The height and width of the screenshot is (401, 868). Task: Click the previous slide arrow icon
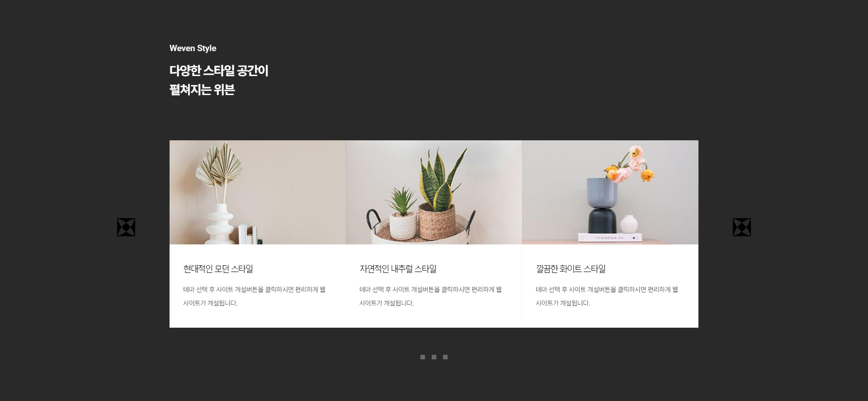(x=126, y=227)
